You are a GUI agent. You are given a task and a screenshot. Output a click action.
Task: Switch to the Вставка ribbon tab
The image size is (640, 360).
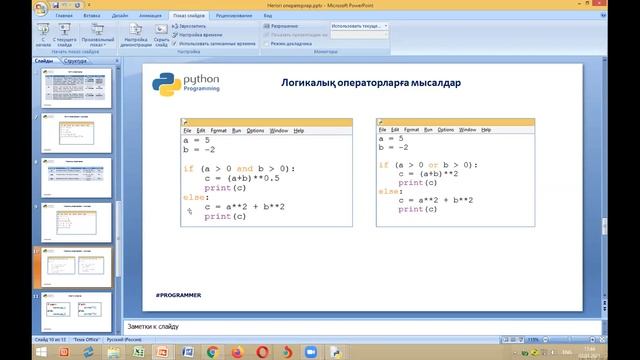(x=92, y=16)
